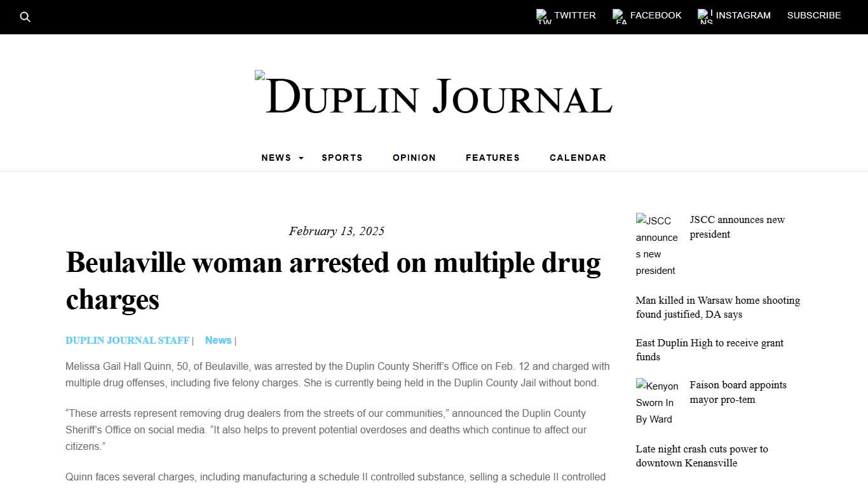Click the Facebook icon
Image resolution: width=868 pixels, height=488 pixels.
(618, 15)
